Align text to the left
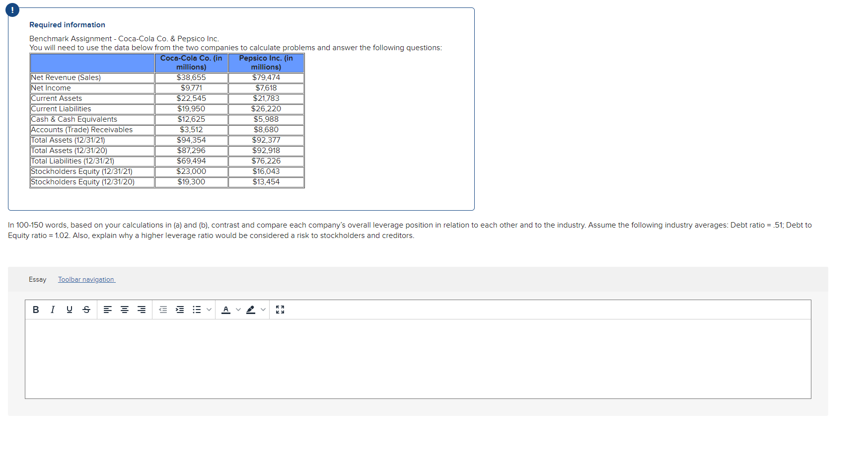 click(108, 310)
